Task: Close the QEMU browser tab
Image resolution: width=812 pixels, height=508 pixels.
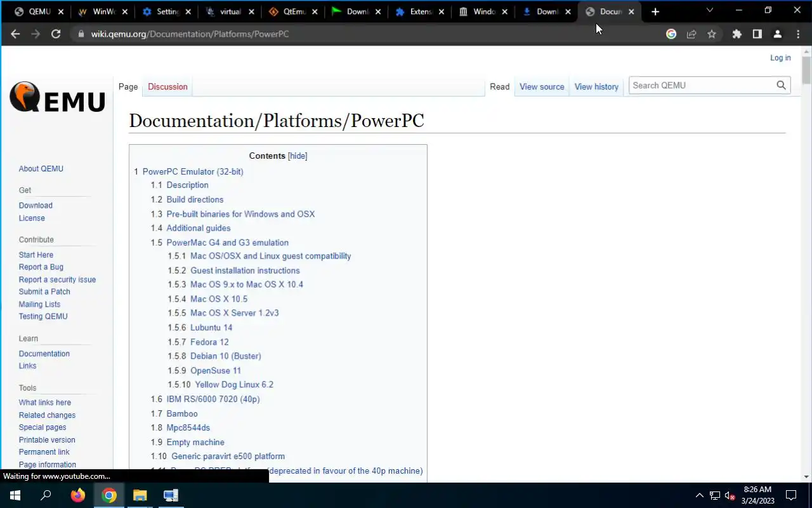Action: point(60,11)
